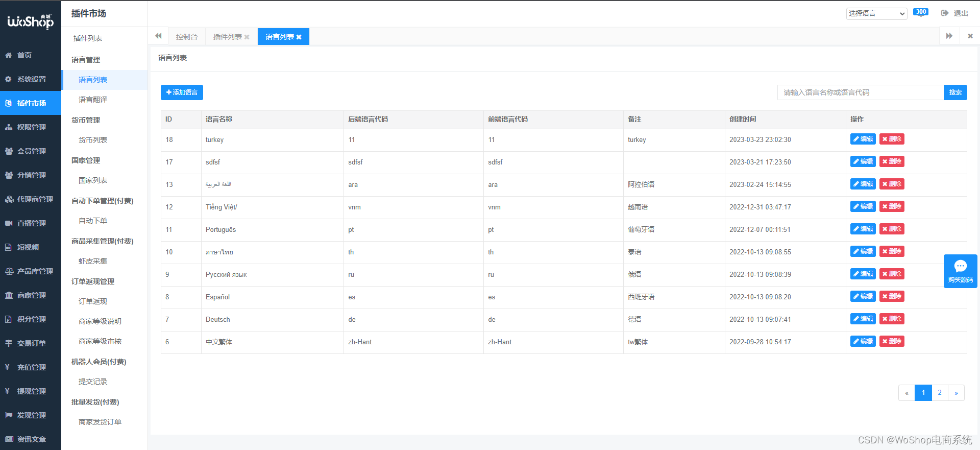Viewport: 980px width, 450px height.
Task: Select pagination page 1
Action: point(923,393)
